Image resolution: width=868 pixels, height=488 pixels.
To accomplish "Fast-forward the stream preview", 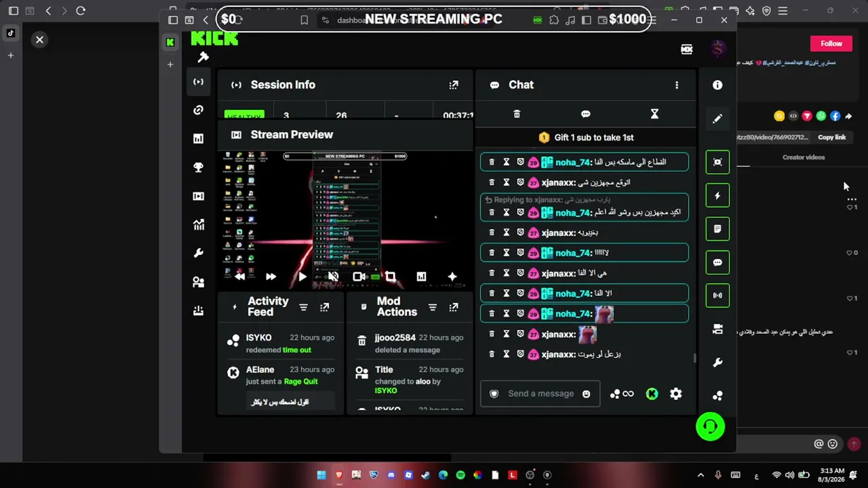I will 271,277.
